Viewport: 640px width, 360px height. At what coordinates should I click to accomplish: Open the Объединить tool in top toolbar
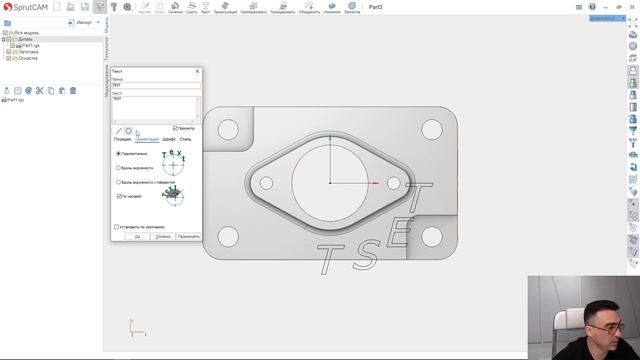[309, 7]
